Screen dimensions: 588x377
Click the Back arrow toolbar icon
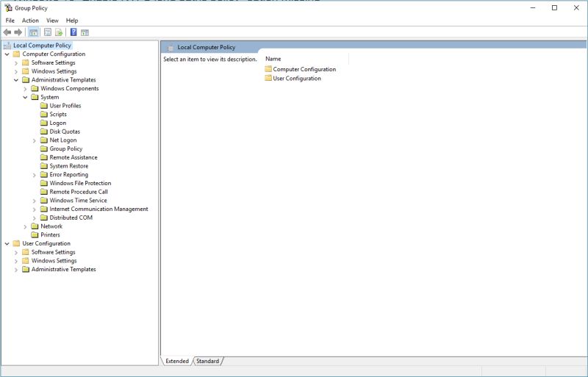pos(7,32)
